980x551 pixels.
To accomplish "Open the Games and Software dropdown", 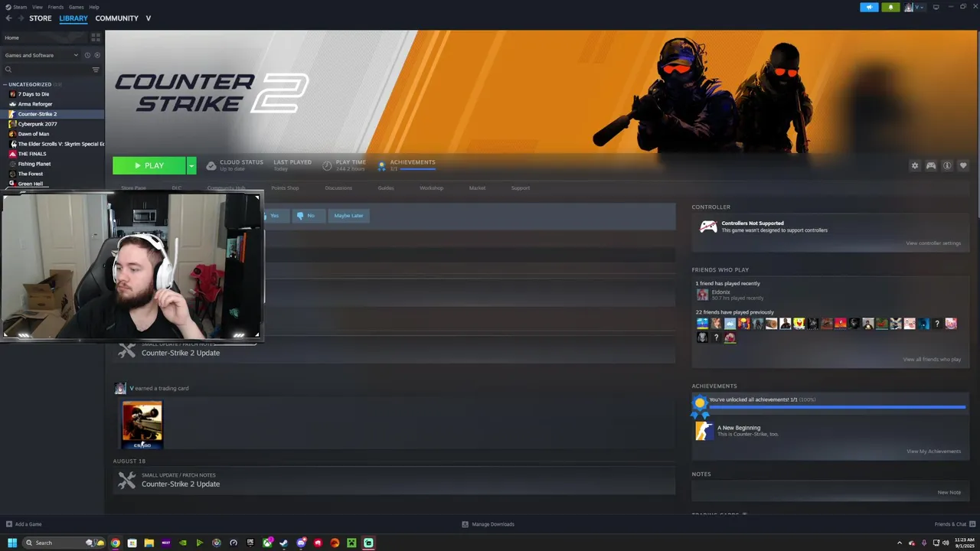I will pos(41,55).
